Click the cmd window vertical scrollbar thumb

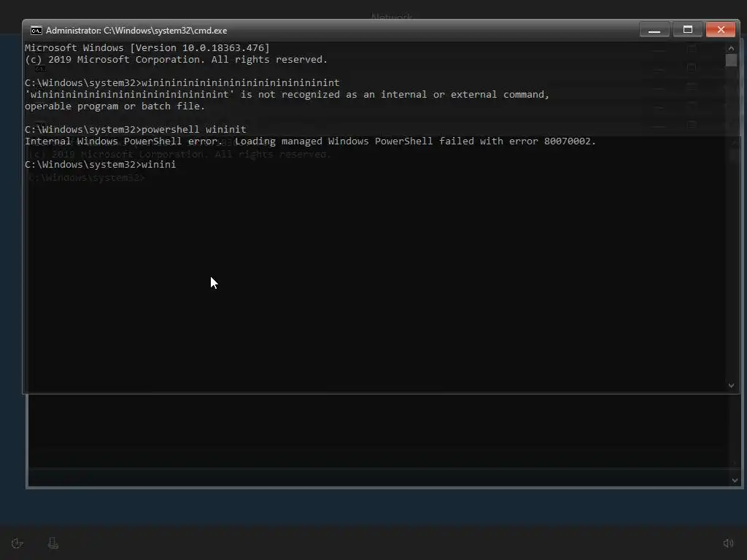pos(731,60)
